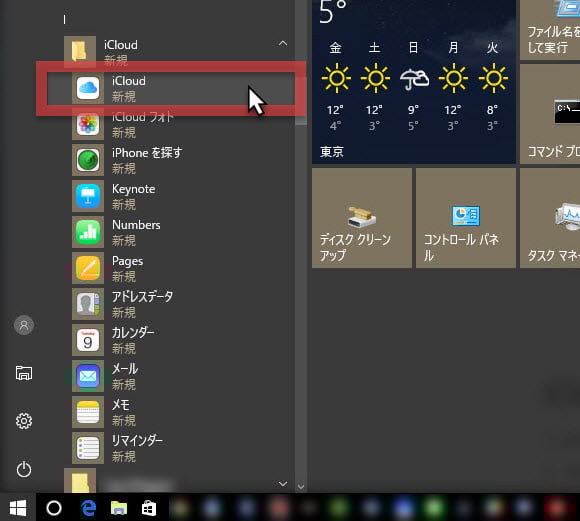Open the ディスク クリーンアップ tile
The image size is (580, 521).
(362, 218)
